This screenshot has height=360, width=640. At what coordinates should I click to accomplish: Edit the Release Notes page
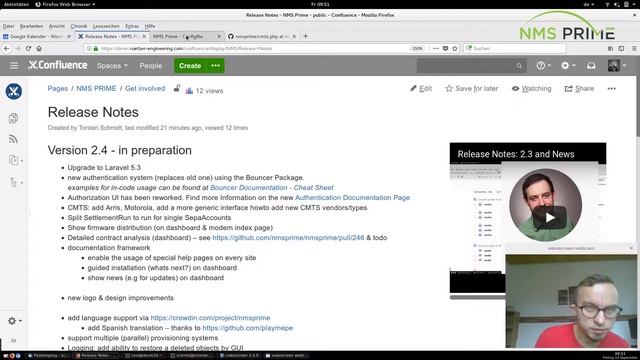[x=421, y=89]
